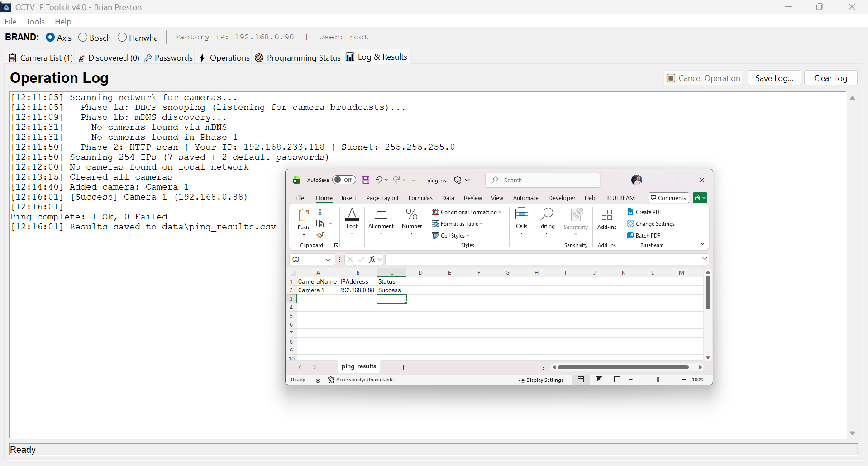Select the Bosch brand radio button
The image size is (868, 466).
pyautogui.click(x=82, y=37)
